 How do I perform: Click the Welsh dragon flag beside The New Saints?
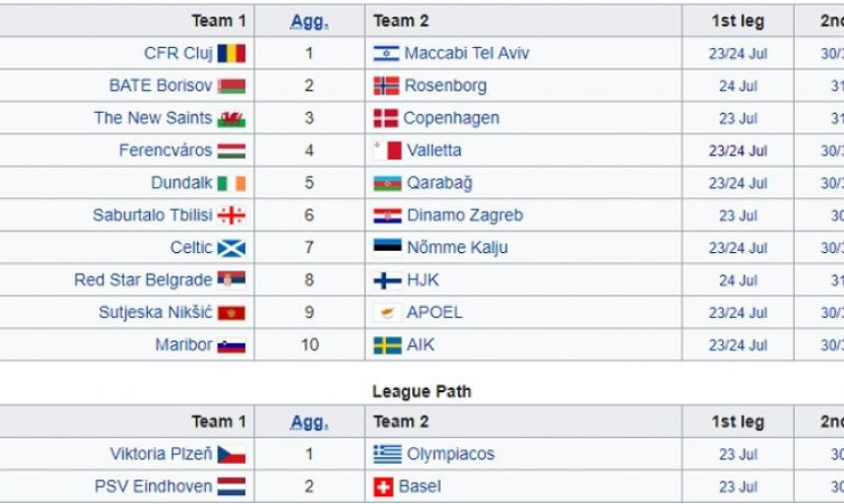pos(232,119)
